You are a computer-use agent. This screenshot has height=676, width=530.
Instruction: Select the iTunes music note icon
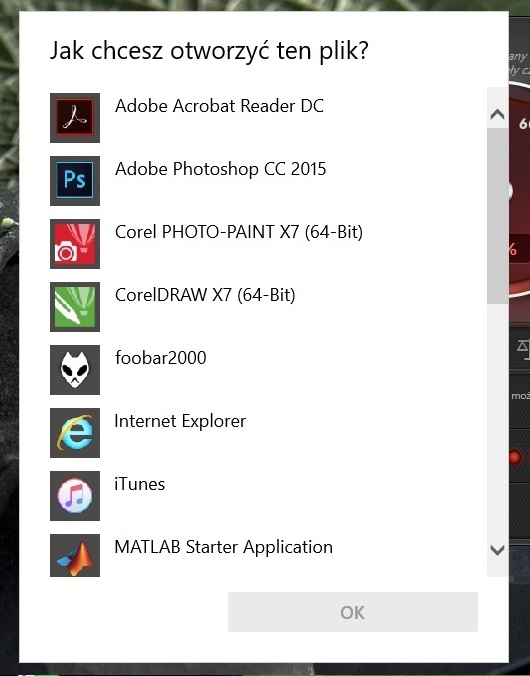click(75, 495)
